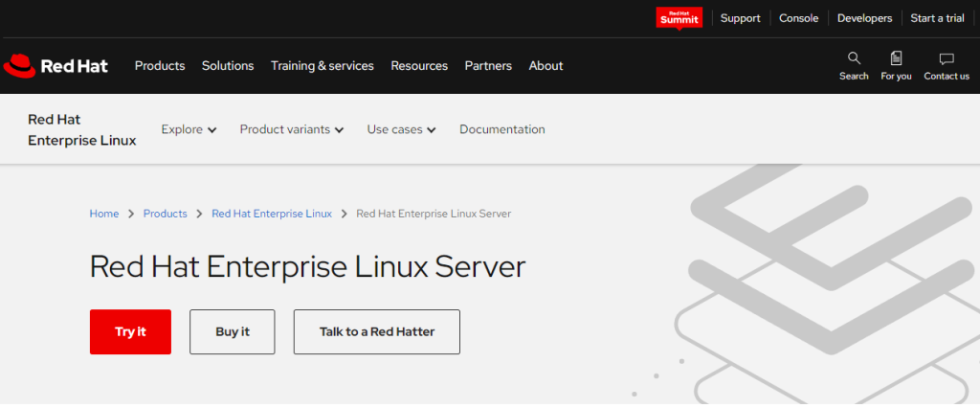Click the Red Hat logo
The image size is (980, 408).
pos(56,66)
